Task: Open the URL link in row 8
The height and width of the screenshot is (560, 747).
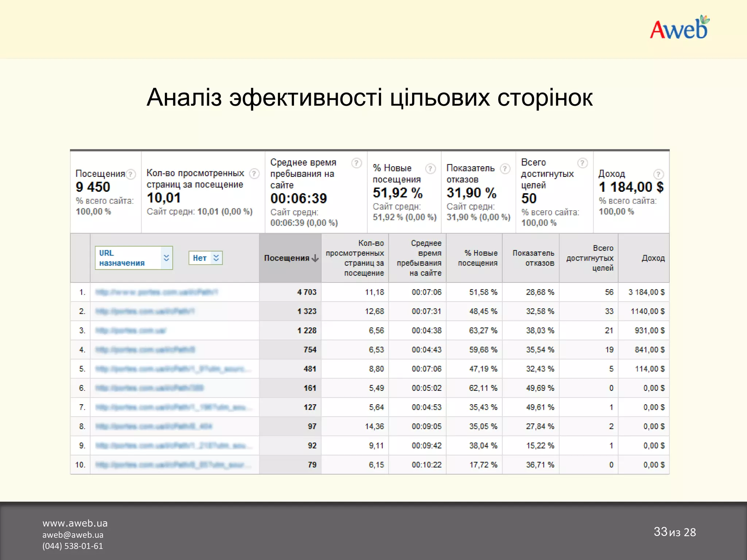Action: [154, 426]
